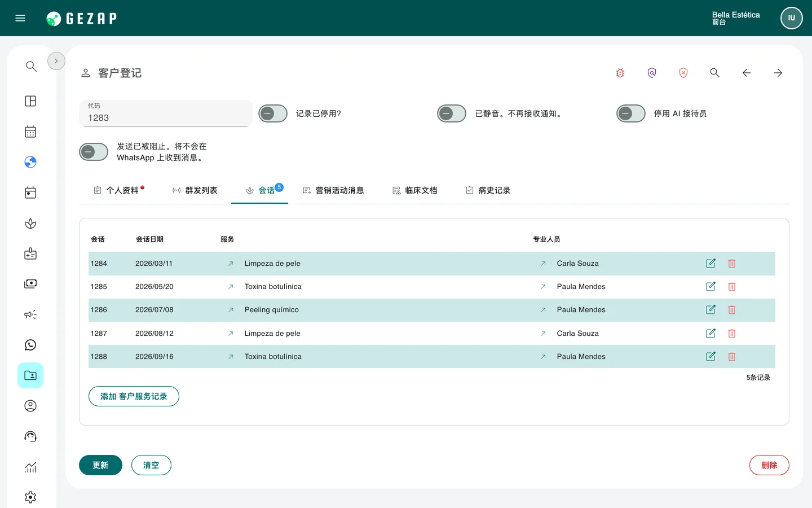Toggle the 已静音 notifications switch

[452, 113]
